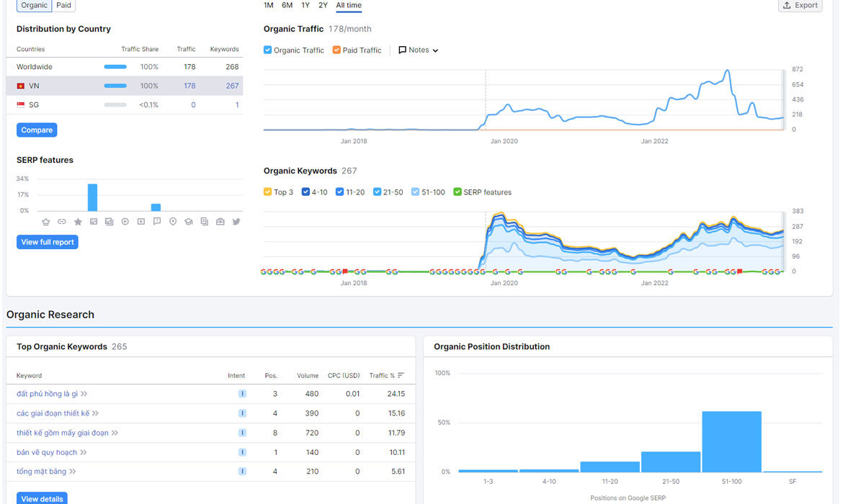
Task: Toggle the Paid Traffic checkbox
Action: [x=336, y=50]
